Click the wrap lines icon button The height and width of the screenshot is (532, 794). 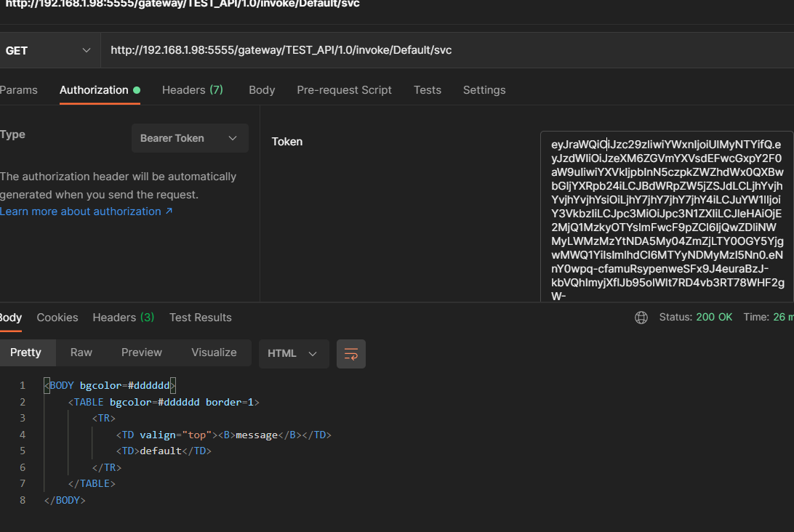pos(351,354)
